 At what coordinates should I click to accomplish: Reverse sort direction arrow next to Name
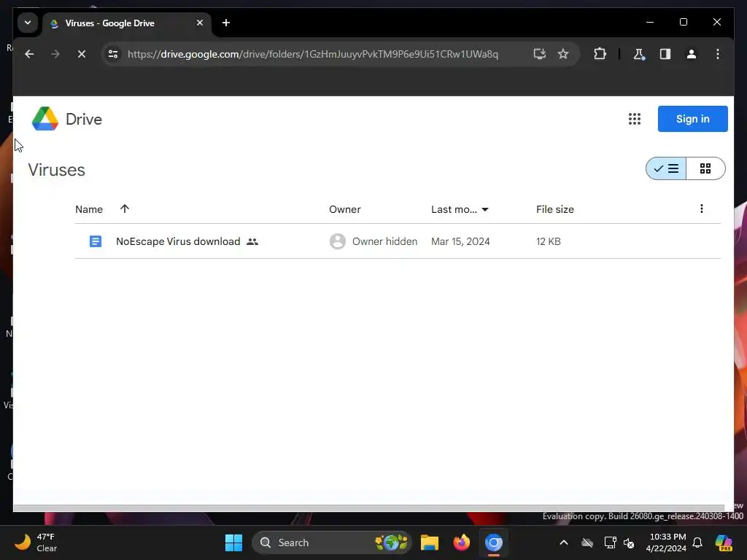[x=124, y=209]
